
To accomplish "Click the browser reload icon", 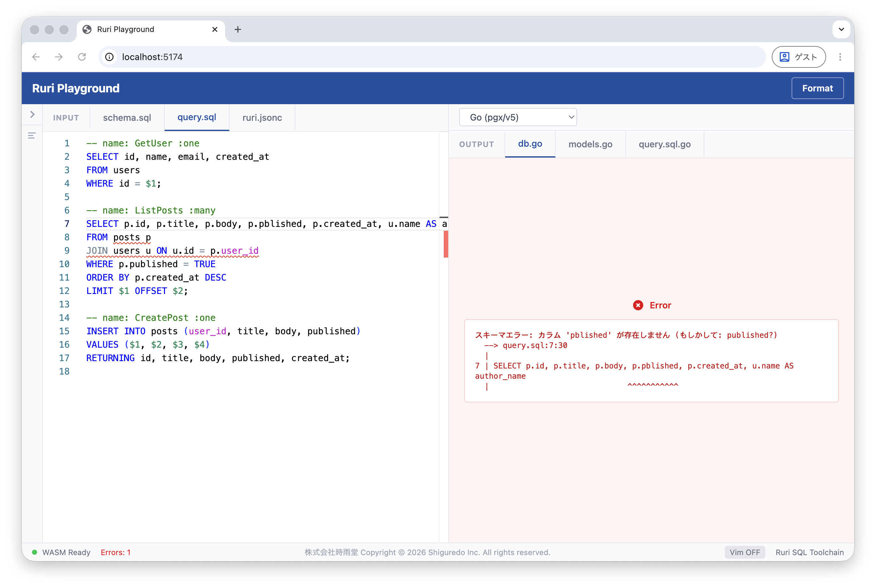I will (x=82, y=57).
